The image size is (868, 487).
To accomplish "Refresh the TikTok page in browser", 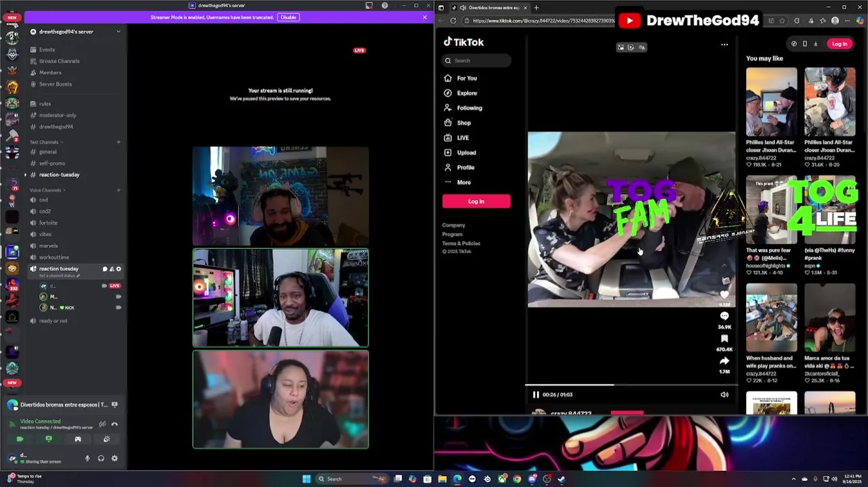I will pos(453,21).
